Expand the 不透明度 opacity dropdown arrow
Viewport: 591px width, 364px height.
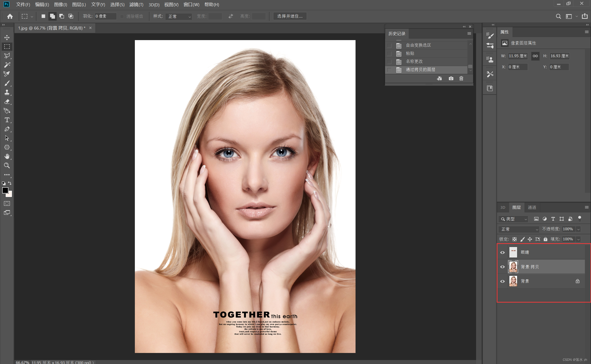point(579,229)
